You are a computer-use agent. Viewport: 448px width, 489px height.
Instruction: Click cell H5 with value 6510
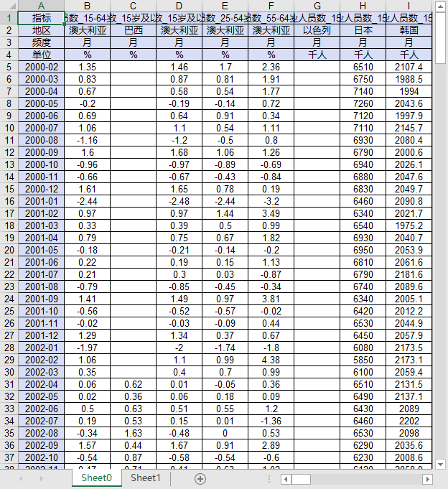(x=363, y=67)
